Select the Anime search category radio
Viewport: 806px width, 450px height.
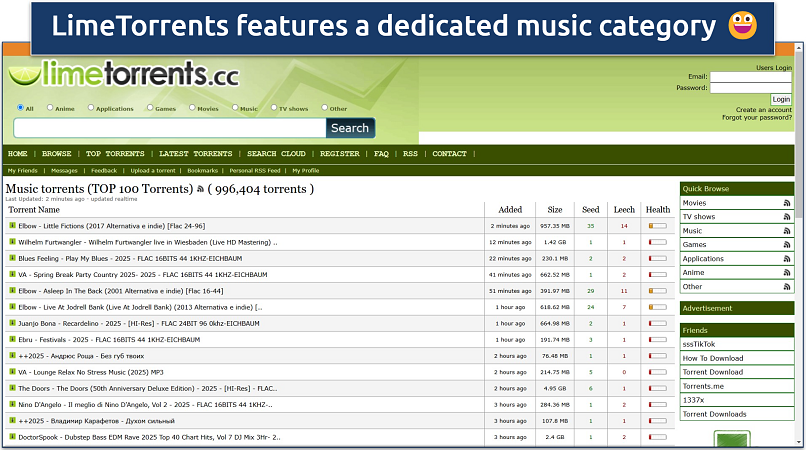click(50, 107)
